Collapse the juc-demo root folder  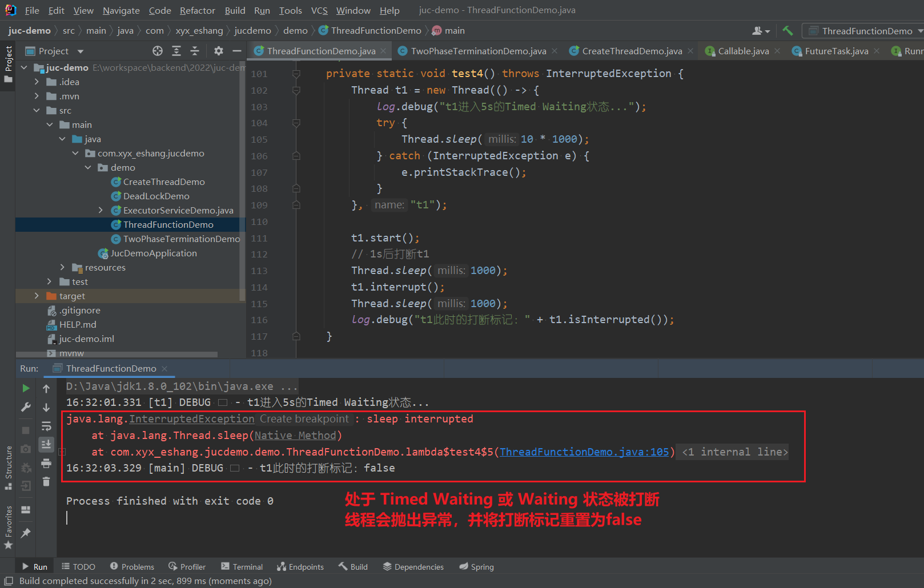[x=24, y=67]
